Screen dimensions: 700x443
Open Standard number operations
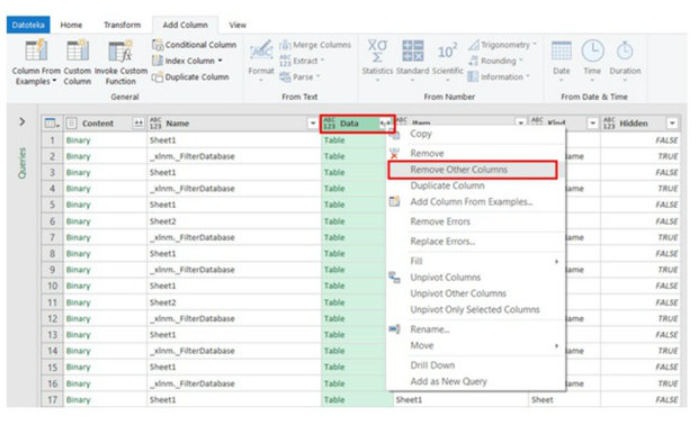(x=412, y=60)
